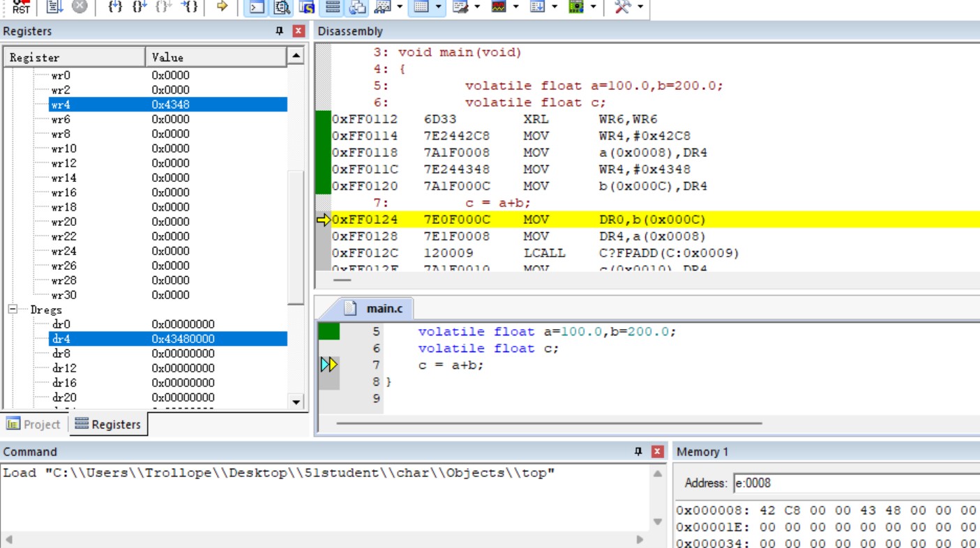Switch to the Project tab
980x548 pixels.
point(34,424)
